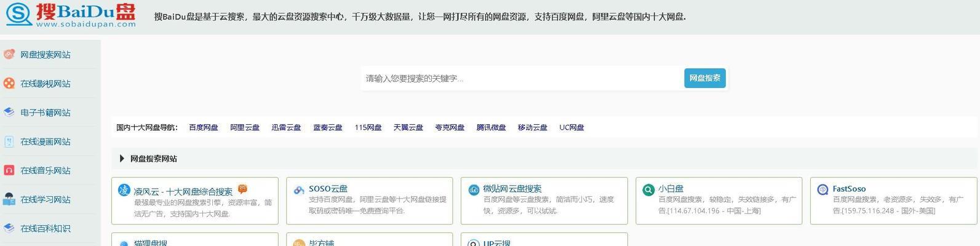Click the hot badge next to 凌风云
This screenshot has height=246, width=980.
[242, 189]
